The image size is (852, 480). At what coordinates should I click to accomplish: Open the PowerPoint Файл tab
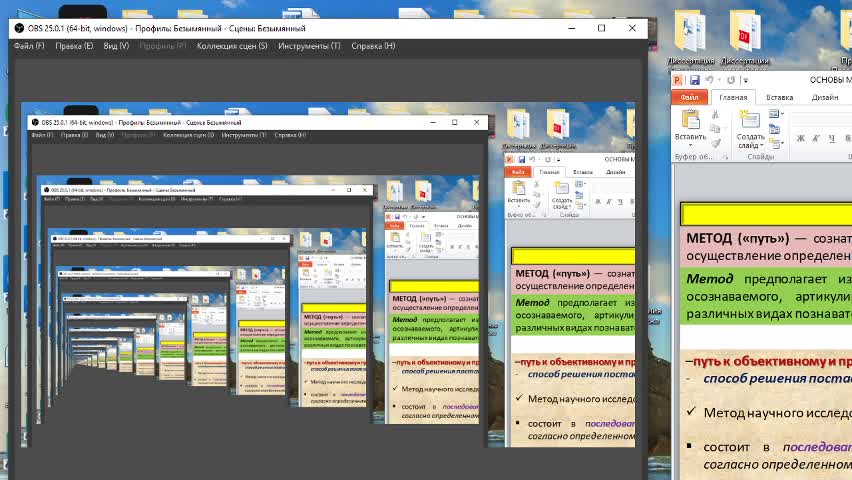(690, 97)
